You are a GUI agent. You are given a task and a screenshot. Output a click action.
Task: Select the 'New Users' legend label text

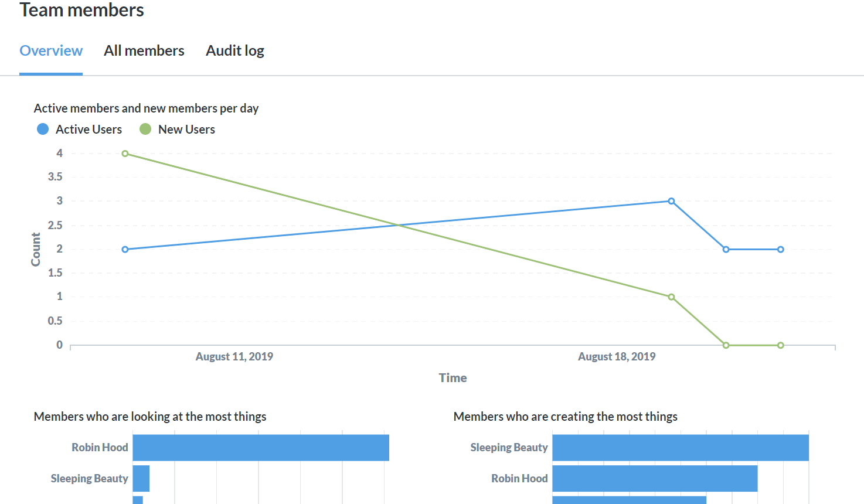(x=186, y=130)
